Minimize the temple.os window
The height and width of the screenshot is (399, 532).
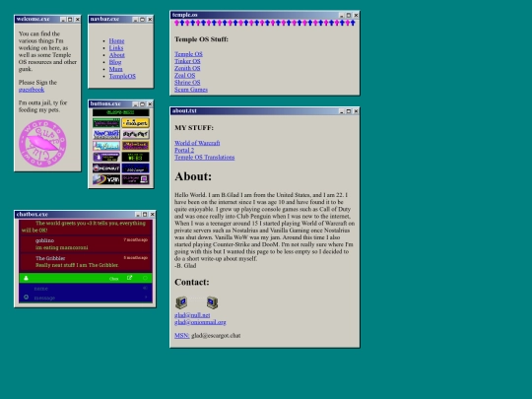(341, 15)
